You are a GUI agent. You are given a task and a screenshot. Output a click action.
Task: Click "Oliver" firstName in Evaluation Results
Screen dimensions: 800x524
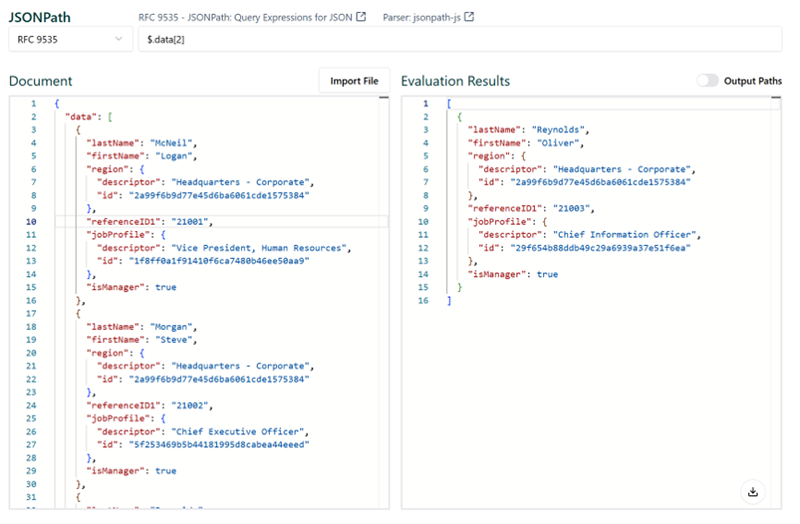(558, 143)
